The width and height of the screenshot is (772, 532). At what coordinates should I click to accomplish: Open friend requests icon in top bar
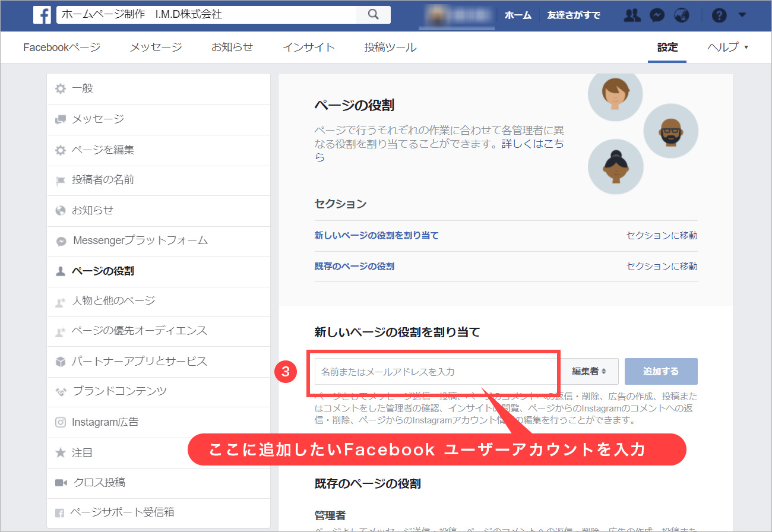633,15
